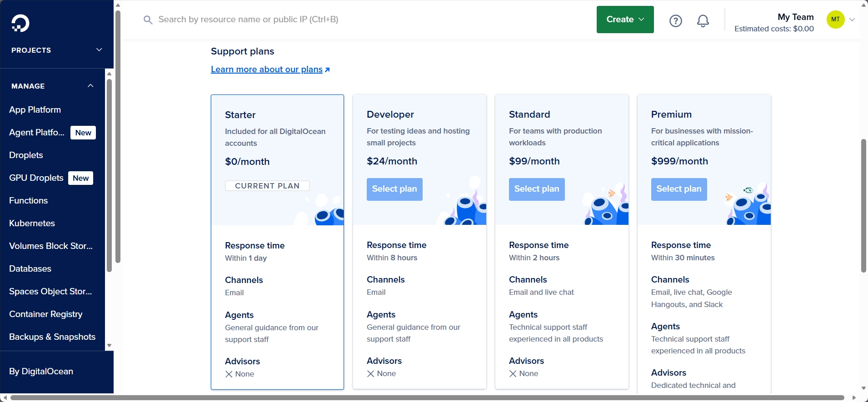Image resolution: width=868 pixels, height=402 pixels.
Task: Click the main page vertical scrollbar
Action: pos(863,206)
